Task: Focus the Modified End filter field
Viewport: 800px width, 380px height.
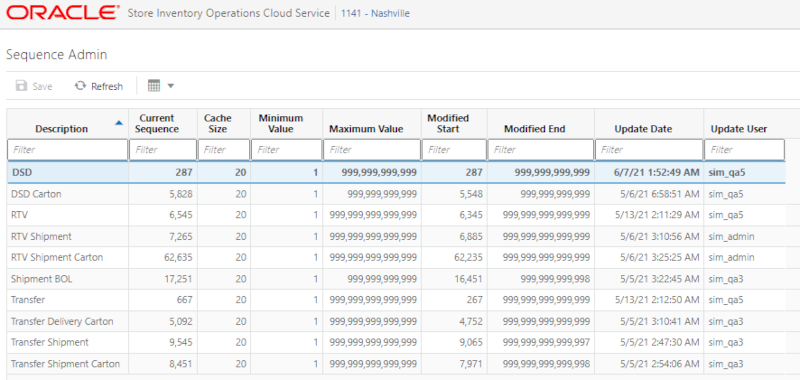Action: pos(541,150)
